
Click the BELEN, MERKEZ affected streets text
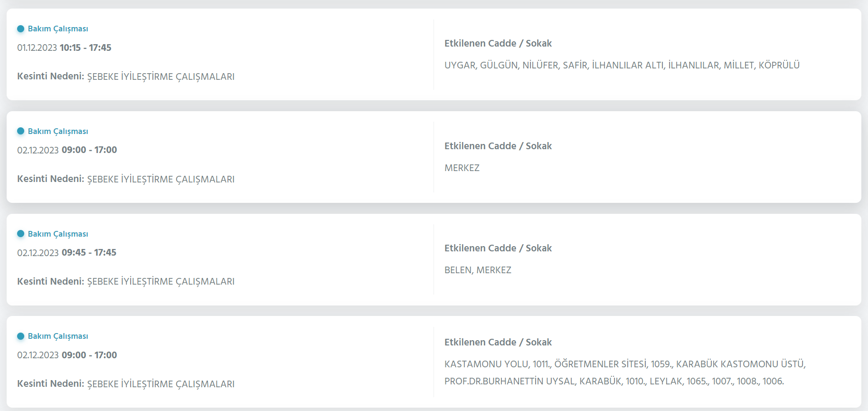[x=478, y=270]
